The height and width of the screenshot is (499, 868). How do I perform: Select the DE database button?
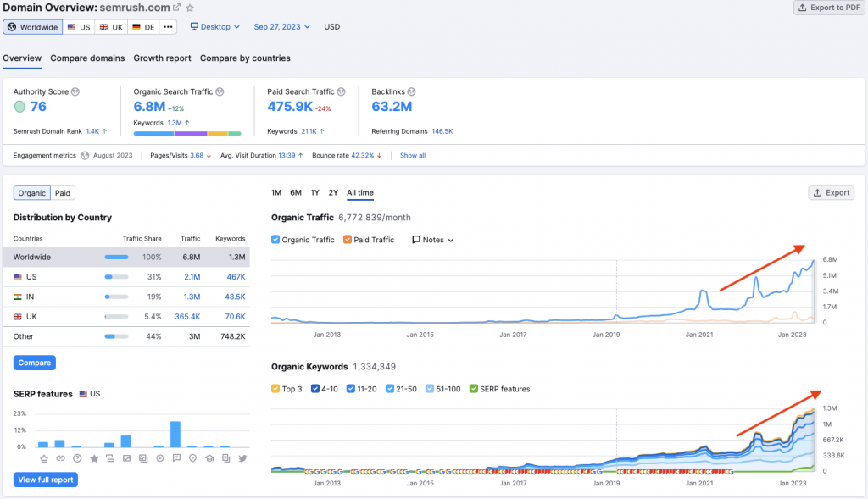click(x=143, y=26)
